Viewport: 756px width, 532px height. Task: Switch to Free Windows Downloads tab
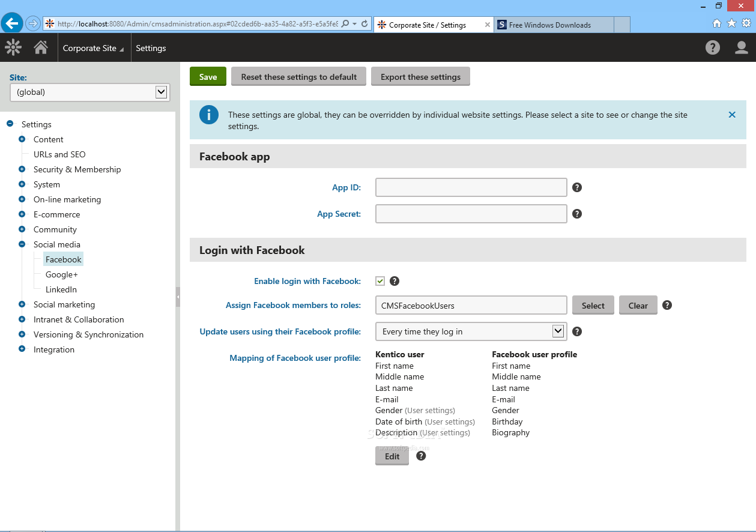pos(554,25)
